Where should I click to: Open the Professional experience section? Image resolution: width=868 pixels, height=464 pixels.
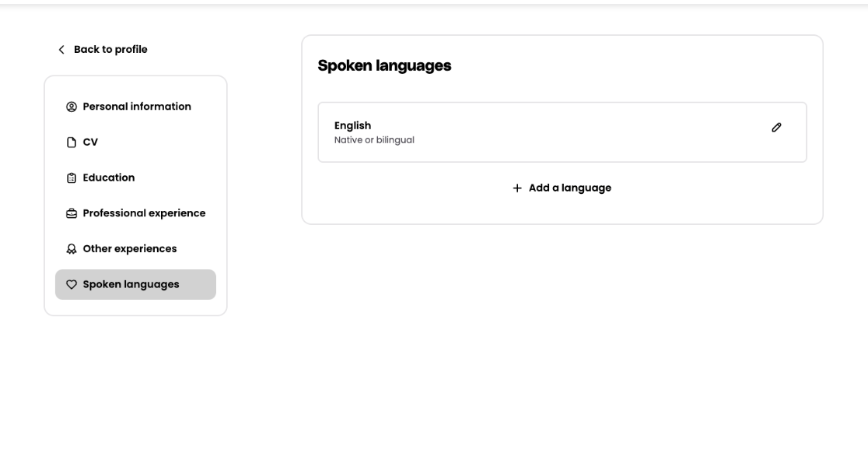coord(144,213)
